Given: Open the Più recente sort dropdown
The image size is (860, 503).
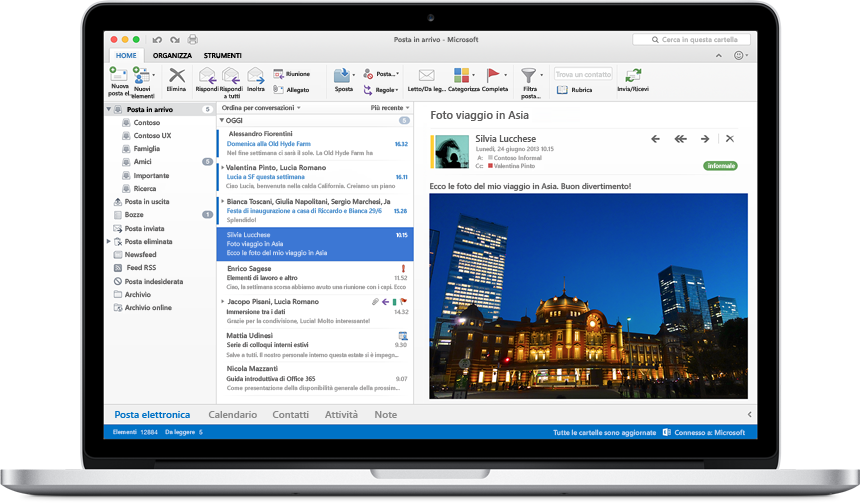Looking at the screenshot, I should [390, 107].
